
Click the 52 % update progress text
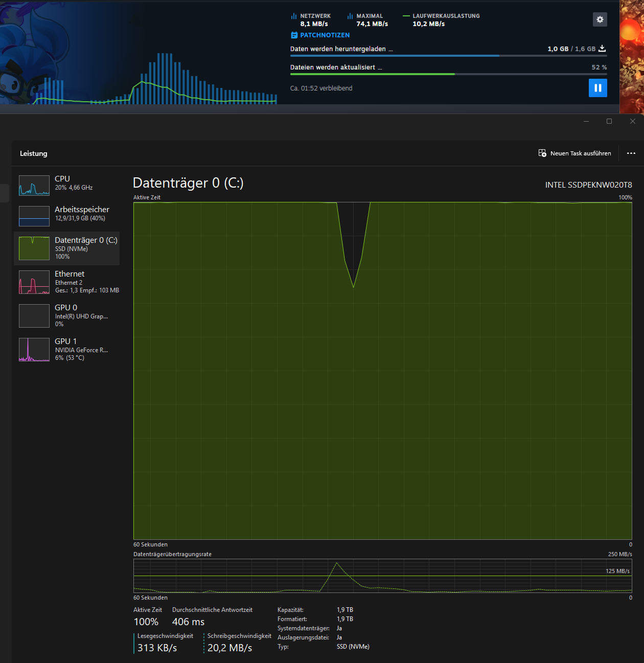[x=600, y=67]
